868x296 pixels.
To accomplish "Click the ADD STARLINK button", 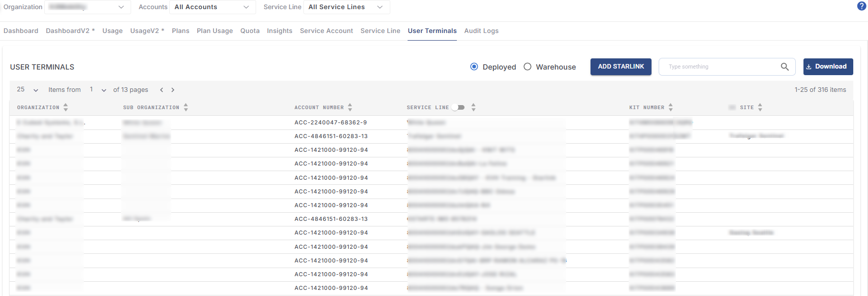I will (x=621, y=67).
